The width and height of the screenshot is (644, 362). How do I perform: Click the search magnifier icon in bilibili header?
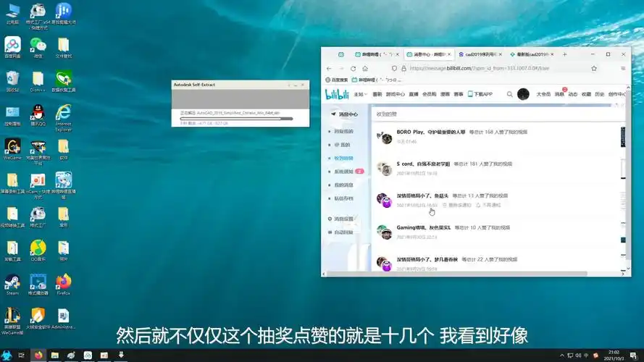tap(510, 94)
